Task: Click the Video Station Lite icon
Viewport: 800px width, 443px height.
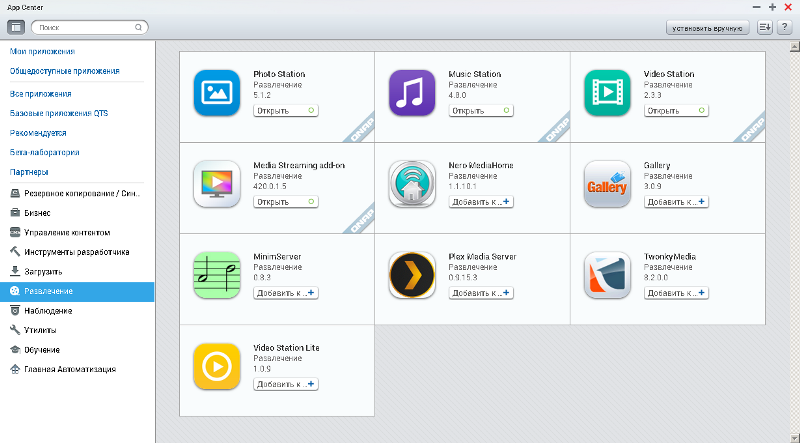Action: pos(217,366)
